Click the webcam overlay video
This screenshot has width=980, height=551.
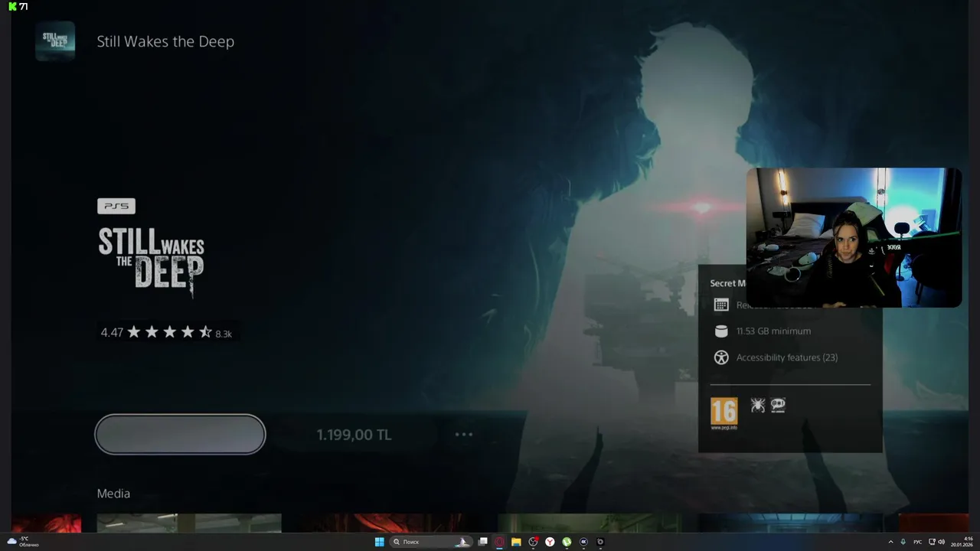[854, 237]
